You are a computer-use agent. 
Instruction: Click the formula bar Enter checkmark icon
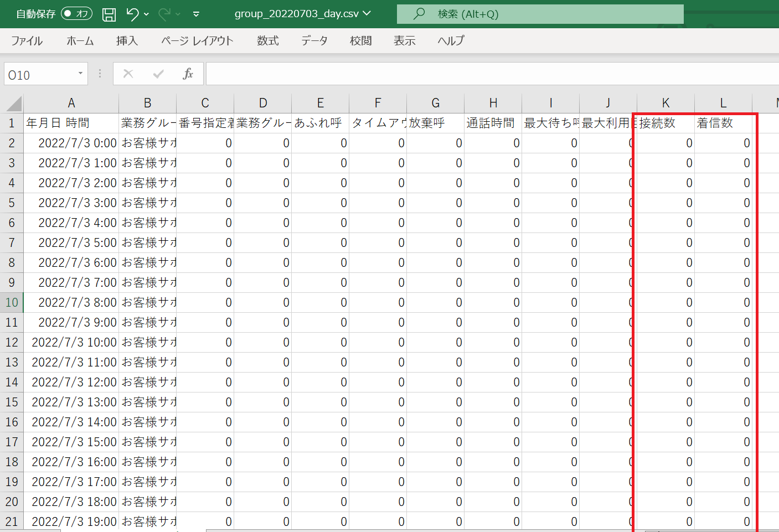[158, 74]
